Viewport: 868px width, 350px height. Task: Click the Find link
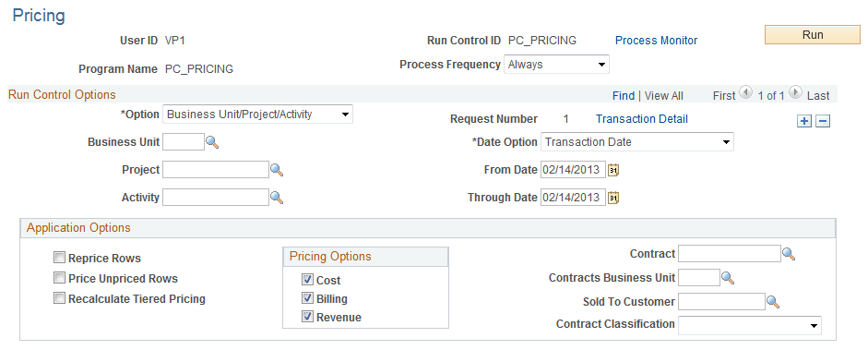[624, 96]
